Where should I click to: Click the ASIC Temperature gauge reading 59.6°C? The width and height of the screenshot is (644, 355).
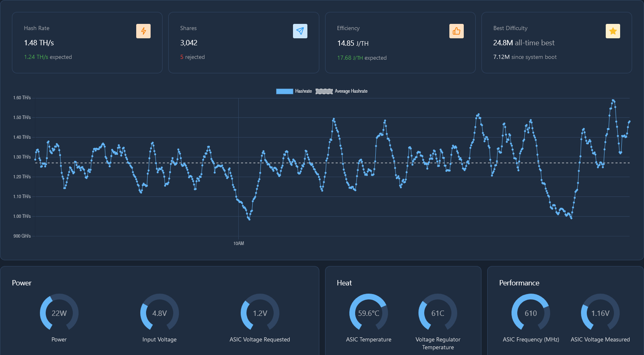369,313
